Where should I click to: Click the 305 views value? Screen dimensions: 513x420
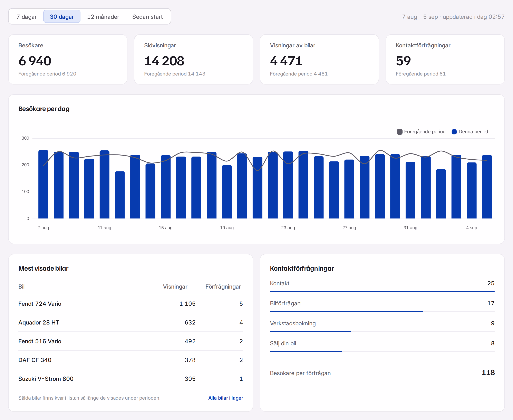190,379
